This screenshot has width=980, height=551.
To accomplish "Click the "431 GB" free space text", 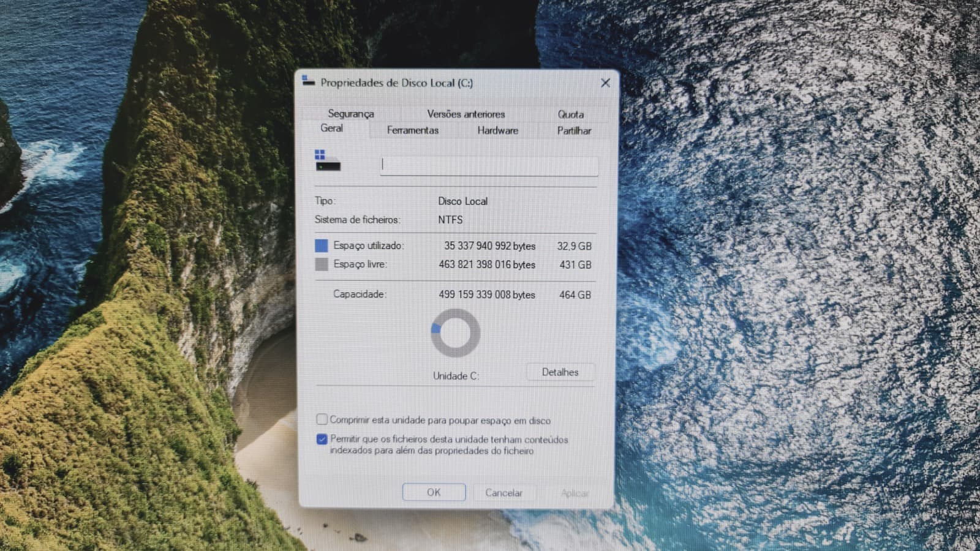I will pos(575,264).
